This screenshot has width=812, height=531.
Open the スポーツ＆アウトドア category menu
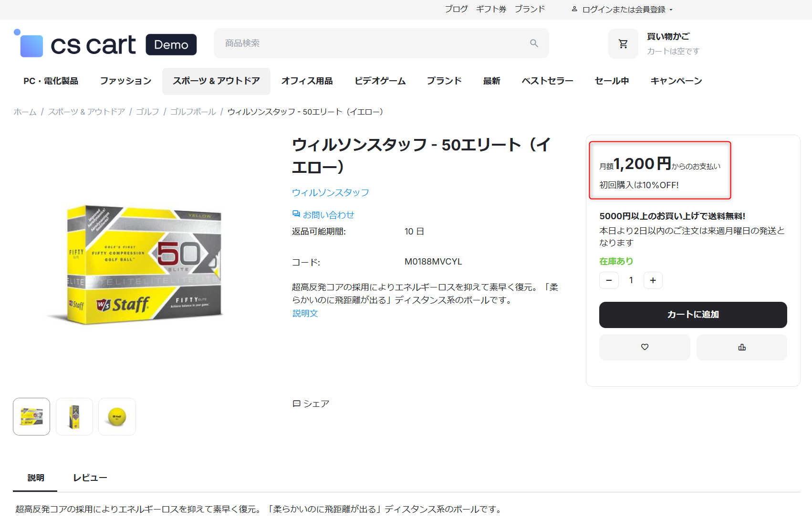point(216,81)
